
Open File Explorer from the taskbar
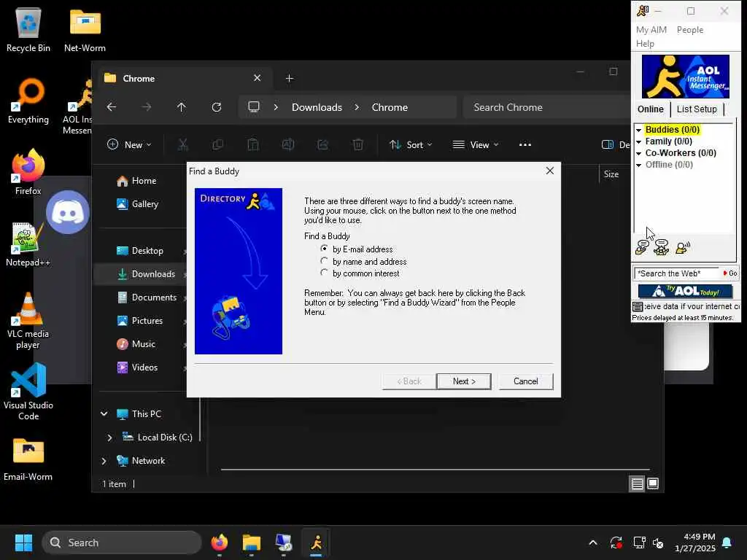(x=251, y=542)
